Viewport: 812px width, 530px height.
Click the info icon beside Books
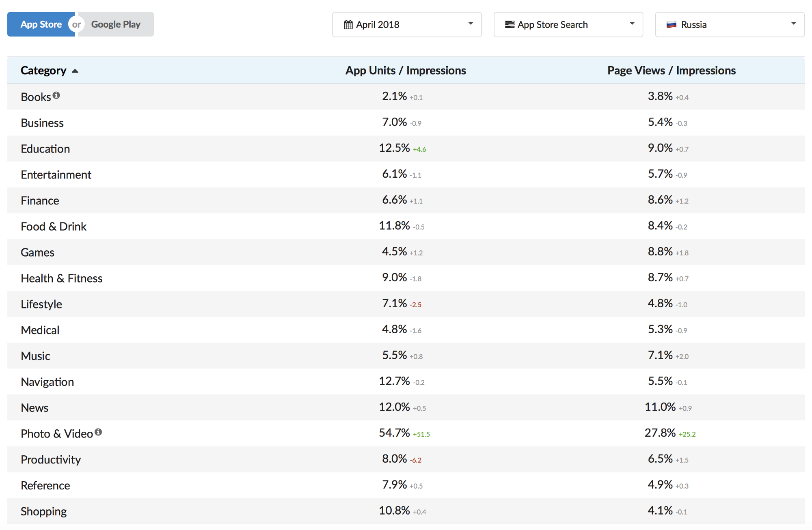[x=56, y=95]
